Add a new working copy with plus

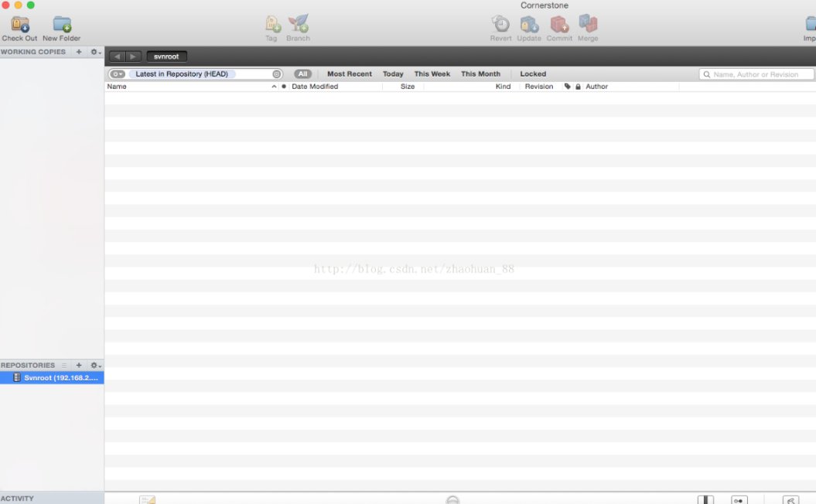pos(79,52)
